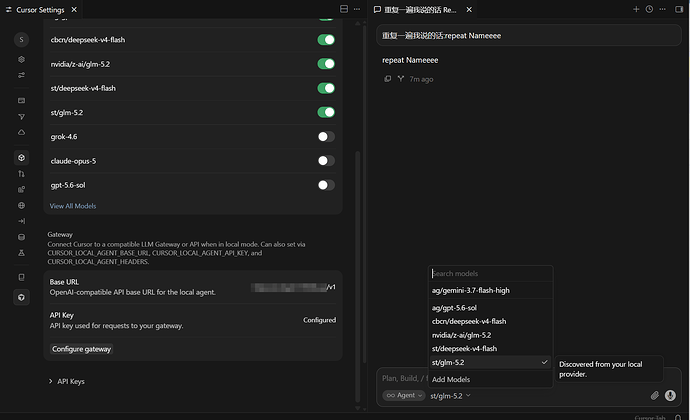
Task: Click the split editor layout icon
Action: (344, 9)
